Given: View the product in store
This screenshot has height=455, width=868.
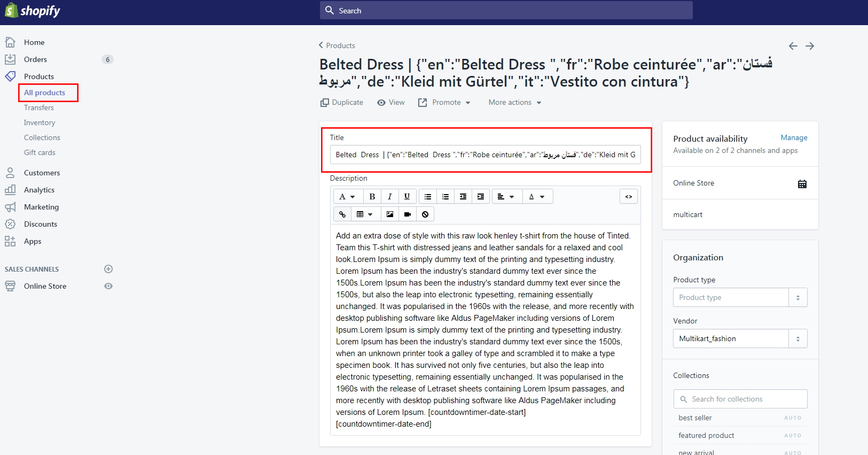Looking at the screenshot, I should (x=391, y=103).
